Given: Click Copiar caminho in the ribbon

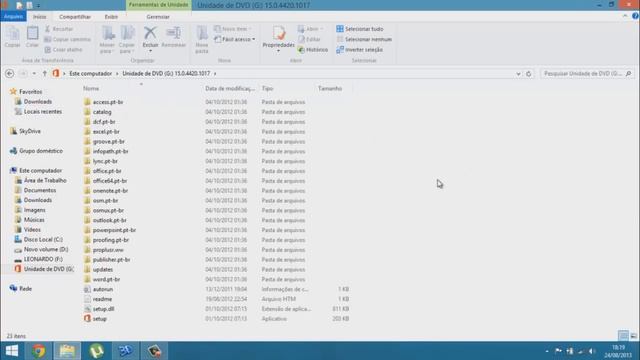Looking at the screenshot, I should [67, 39].
